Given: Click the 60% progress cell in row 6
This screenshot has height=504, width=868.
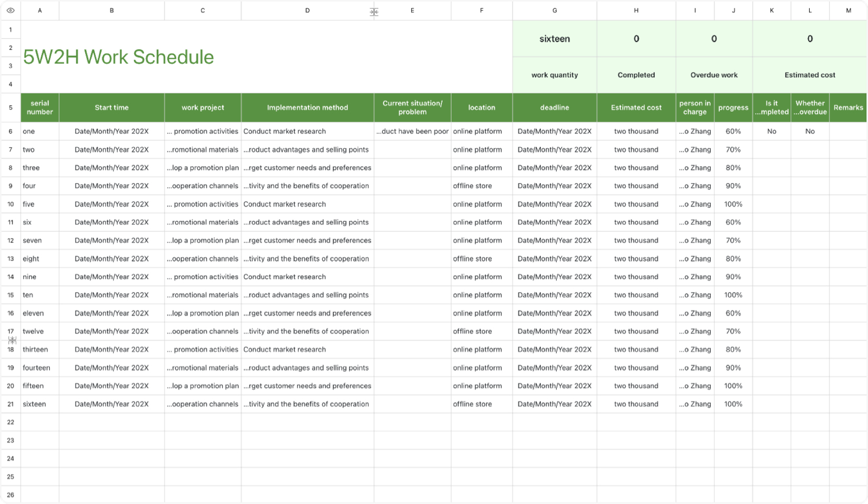Looking at the screenshot, I should pos(733,131).
